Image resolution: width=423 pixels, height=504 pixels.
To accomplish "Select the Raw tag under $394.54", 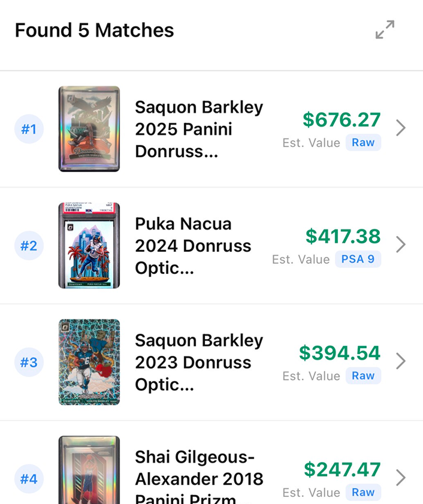I will tap(363, 376).
